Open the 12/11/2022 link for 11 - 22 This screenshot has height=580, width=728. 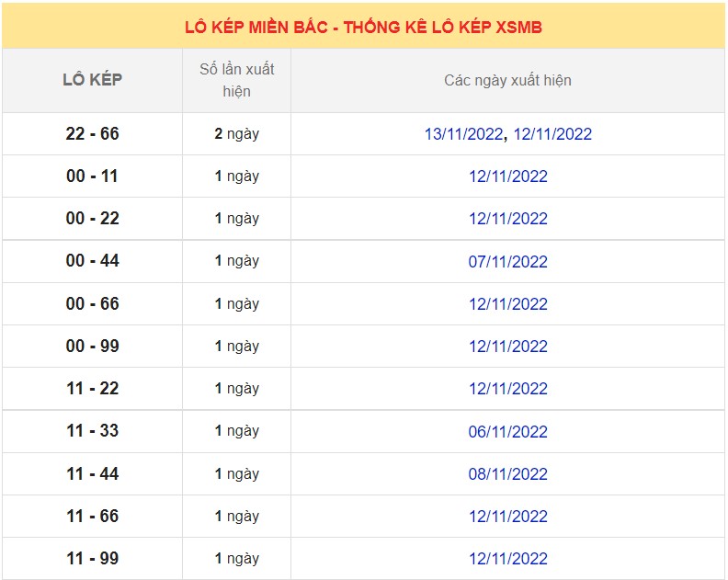coord(508,389)
